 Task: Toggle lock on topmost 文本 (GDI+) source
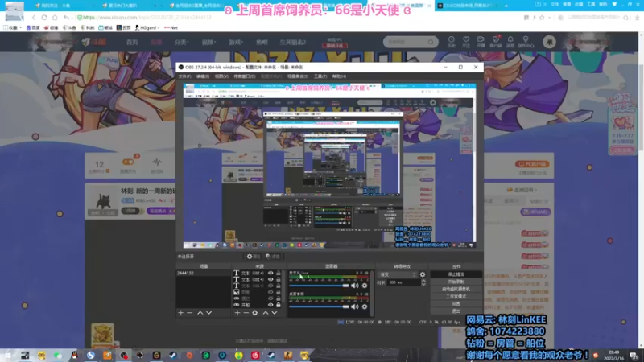coord(279,273)
